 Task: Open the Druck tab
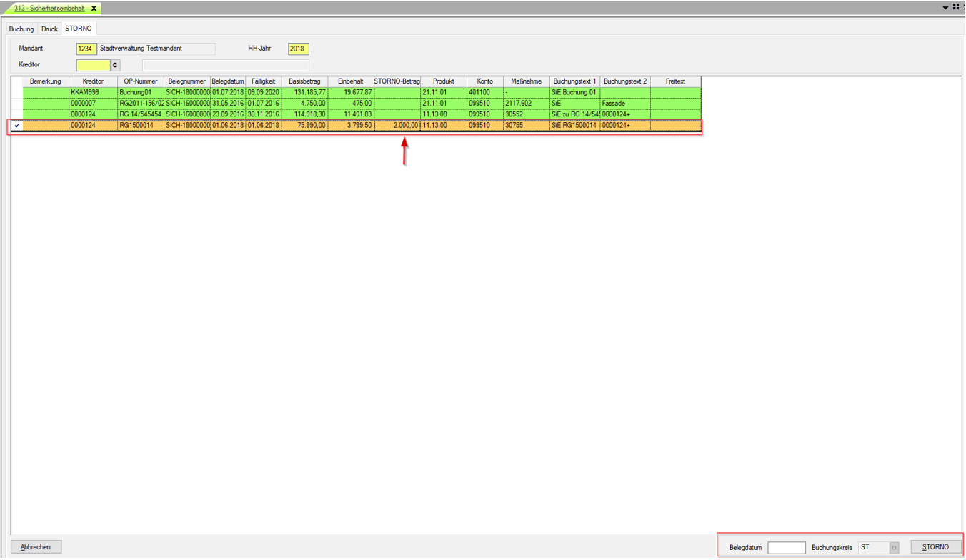49,29
